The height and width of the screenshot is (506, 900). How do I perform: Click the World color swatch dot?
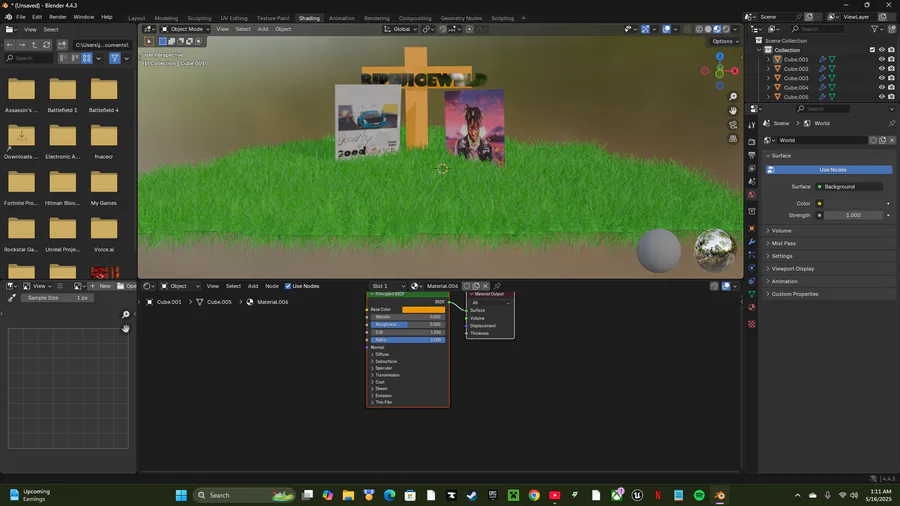820,204
